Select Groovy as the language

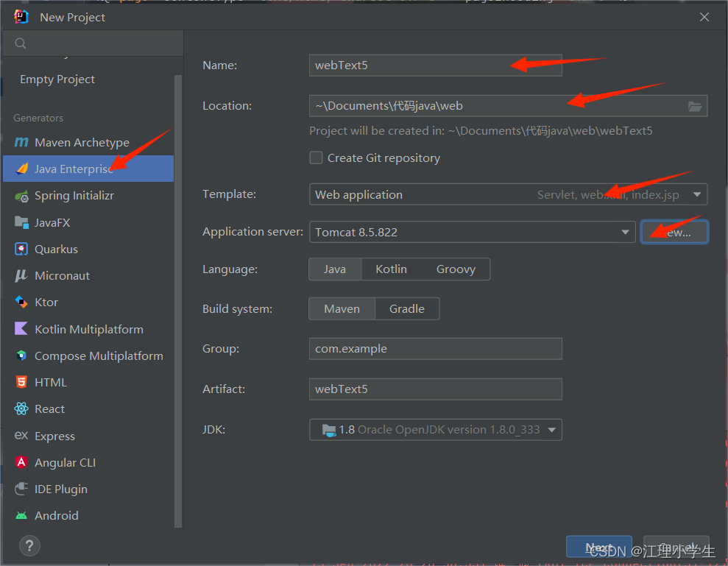pyautogui.click(x=456, y=269)
